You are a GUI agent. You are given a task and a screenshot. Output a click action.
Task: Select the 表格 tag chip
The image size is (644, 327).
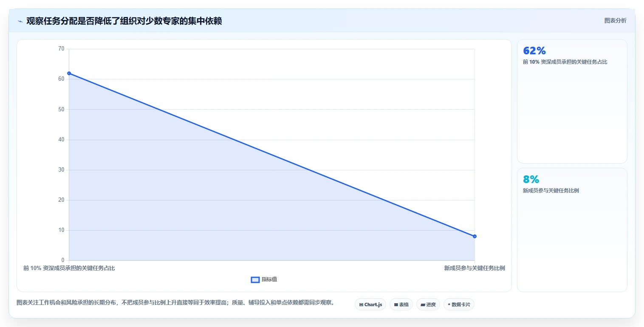click(x=401, y=304)
